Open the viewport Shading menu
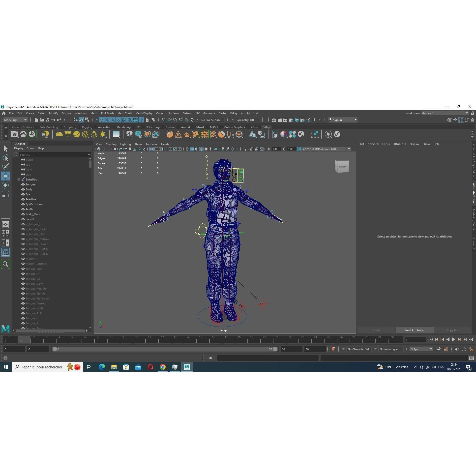This screenshot has width=476, height=476. (x=111, y=144)
